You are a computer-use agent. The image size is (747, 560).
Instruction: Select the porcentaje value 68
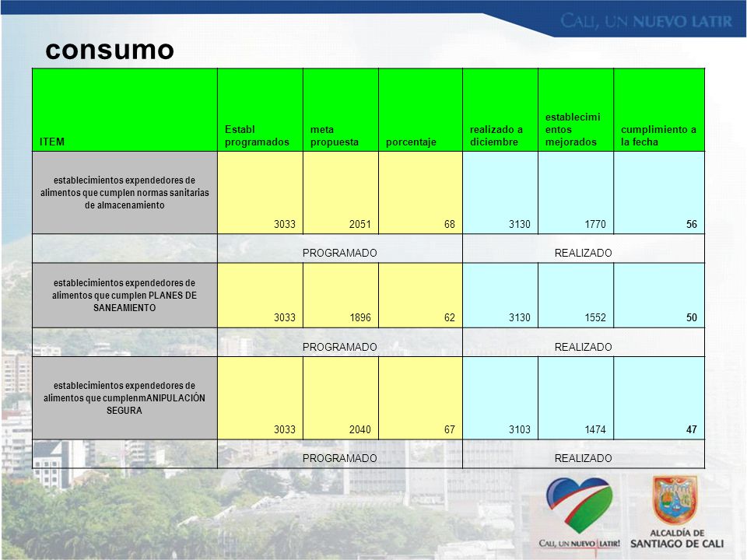pyautogui.click(x=449, y=224)
